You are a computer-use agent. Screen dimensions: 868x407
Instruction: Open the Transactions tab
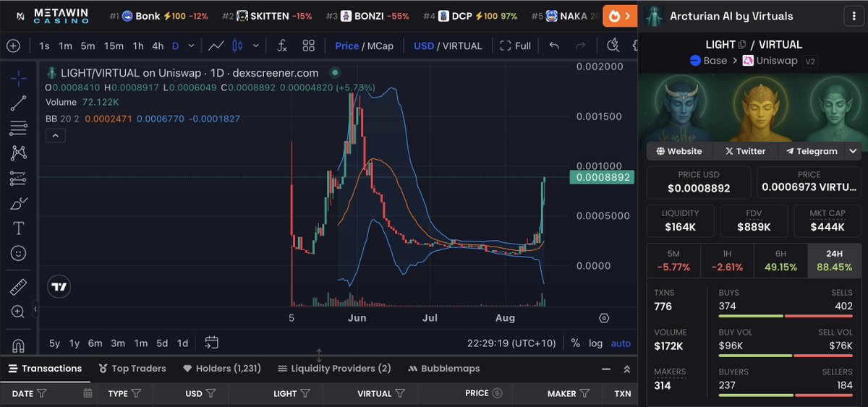(45, 368)
